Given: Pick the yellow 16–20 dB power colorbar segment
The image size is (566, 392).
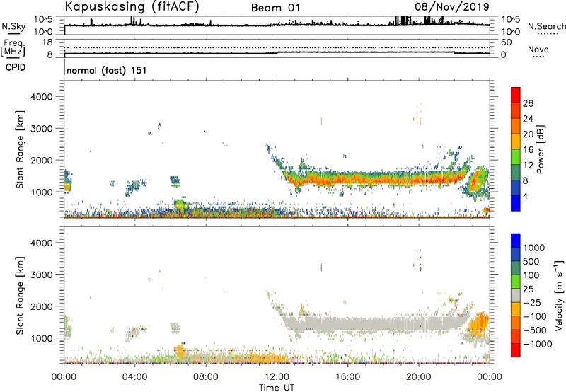Looking at the screenshot, I should click(516, 141).
